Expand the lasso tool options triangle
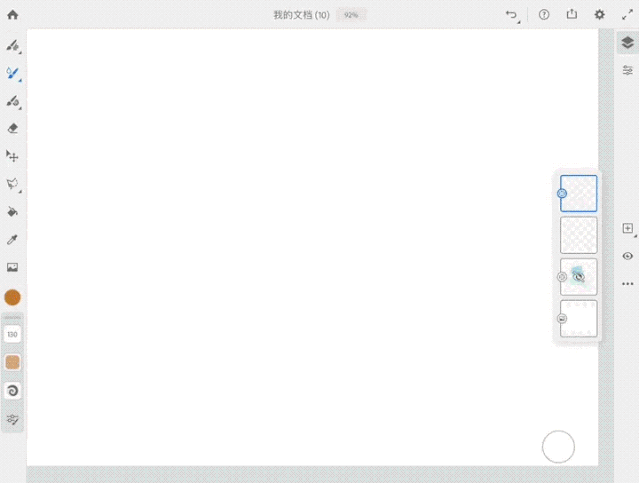This screenshot has height=483, width=639. click(20, 192)
